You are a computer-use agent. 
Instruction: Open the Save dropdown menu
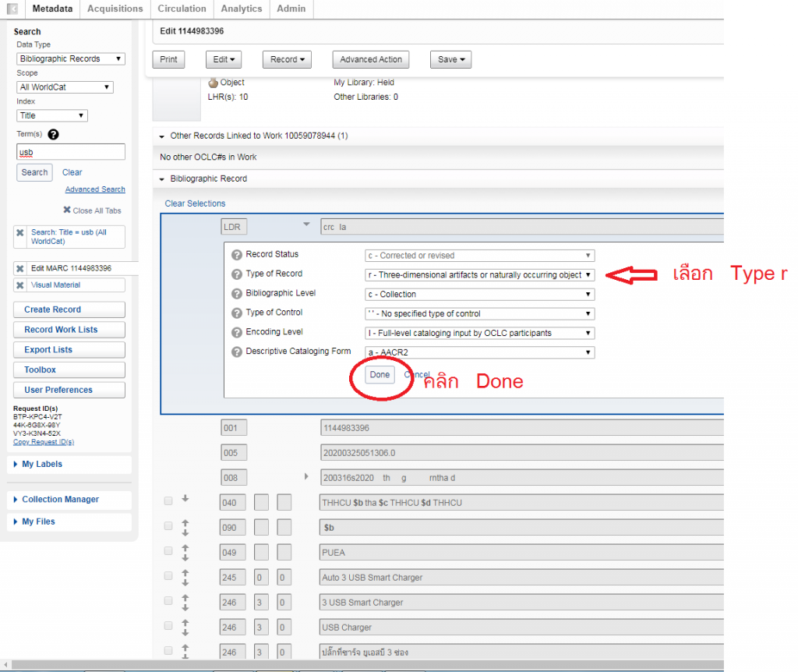point(451,59)
